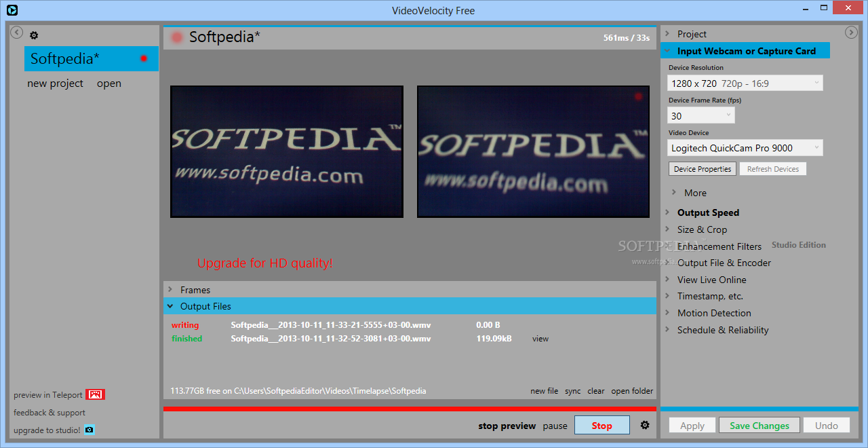Click open folder link
This screenshot has width=868, height=448.
coord(632,391)
